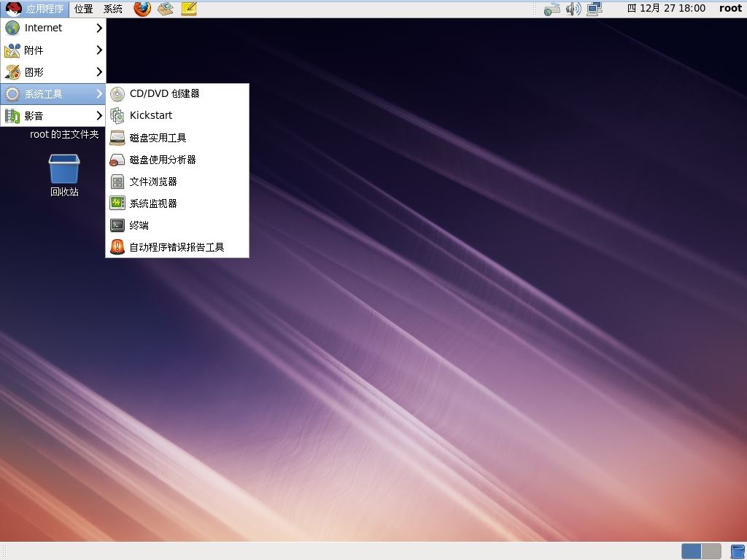
Task: Click the Internet category label
Action: tap(43, 28)
